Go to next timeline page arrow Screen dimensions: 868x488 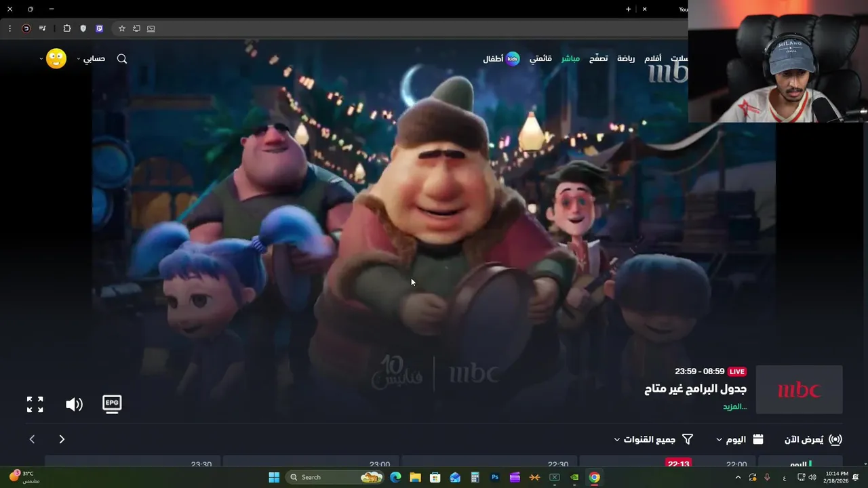tap(62, 439)
